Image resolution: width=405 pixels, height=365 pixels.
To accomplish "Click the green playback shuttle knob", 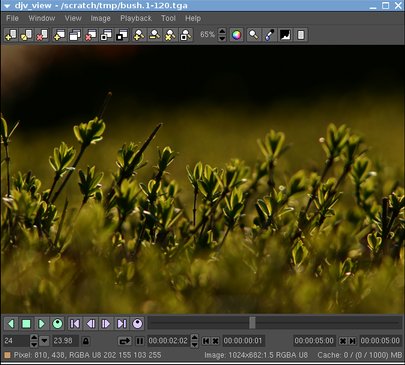I will [x=57, y=324].
